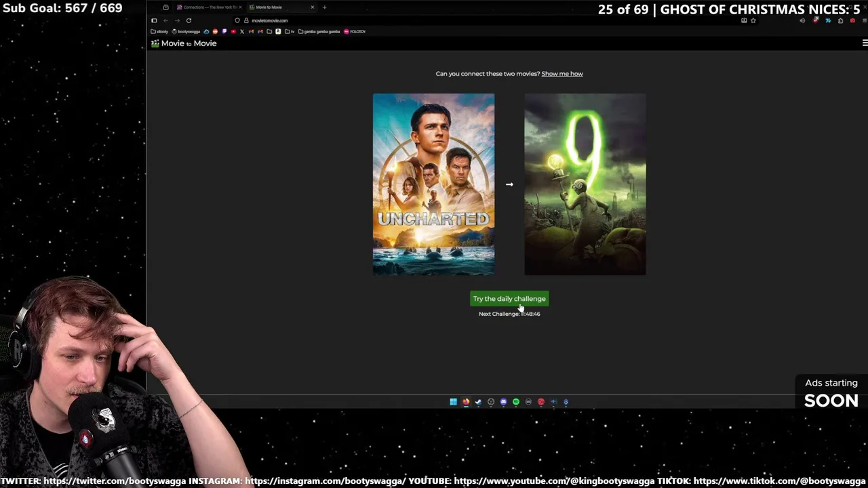This screenshot has width=868, height=488.
Task: Click the Try the daily challenge button
Action: 509,299
